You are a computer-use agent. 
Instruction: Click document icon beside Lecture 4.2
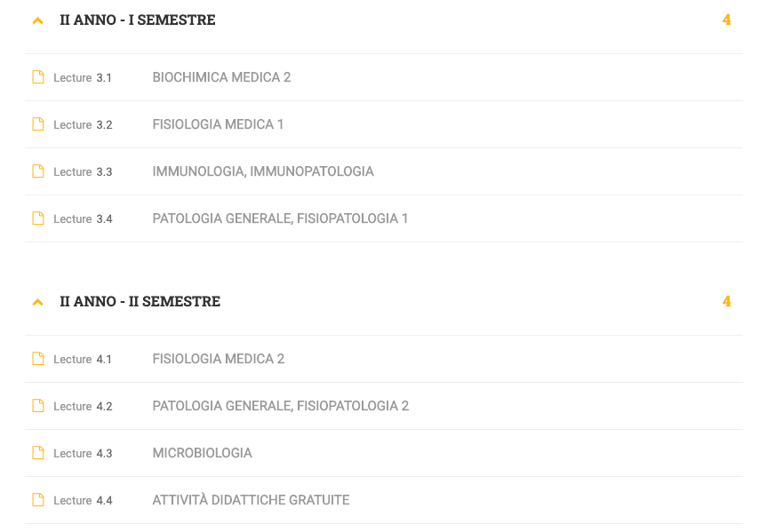click(38, 406)
